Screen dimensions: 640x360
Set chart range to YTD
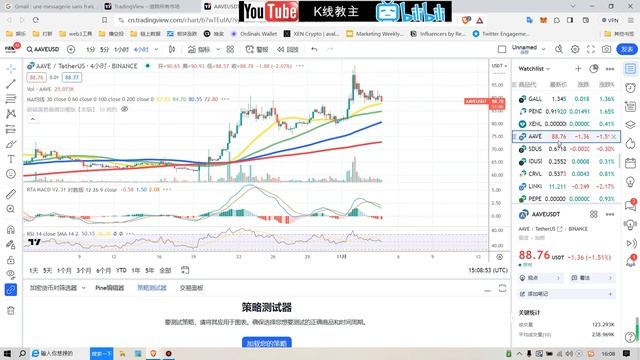coord(121,270)
